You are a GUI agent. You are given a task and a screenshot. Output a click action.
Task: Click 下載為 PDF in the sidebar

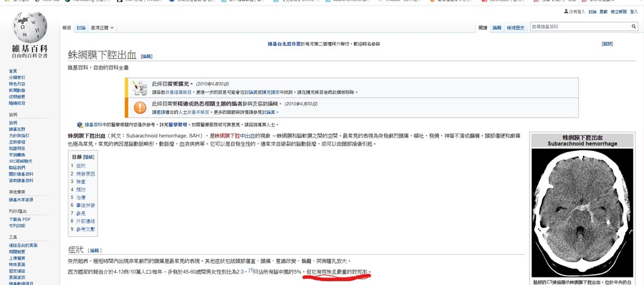point(19,219)
